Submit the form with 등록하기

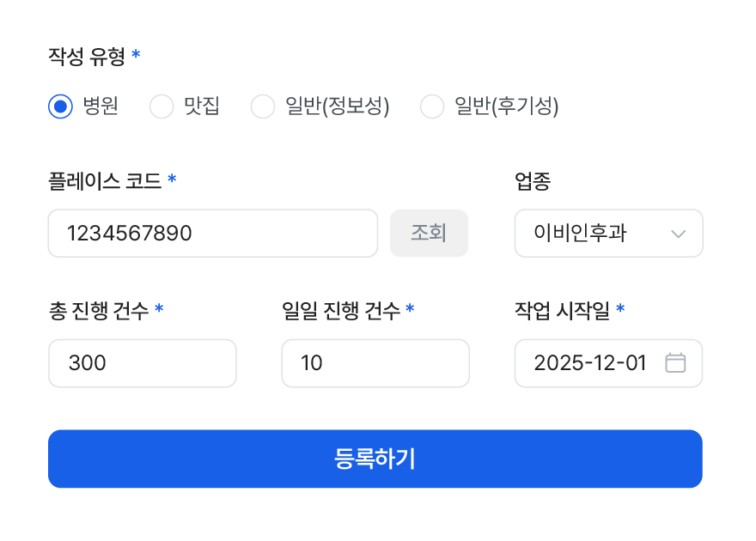click(375, 459)
